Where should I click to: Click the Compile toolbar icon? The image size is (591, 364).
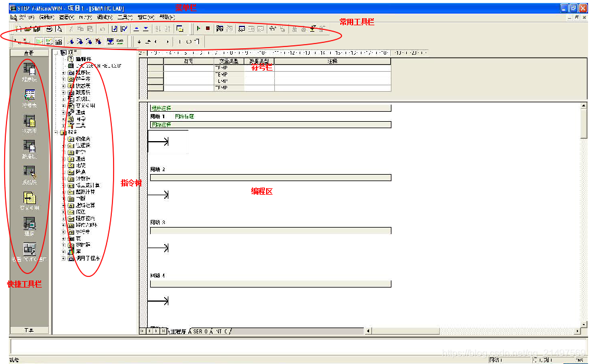coord(115,29)
